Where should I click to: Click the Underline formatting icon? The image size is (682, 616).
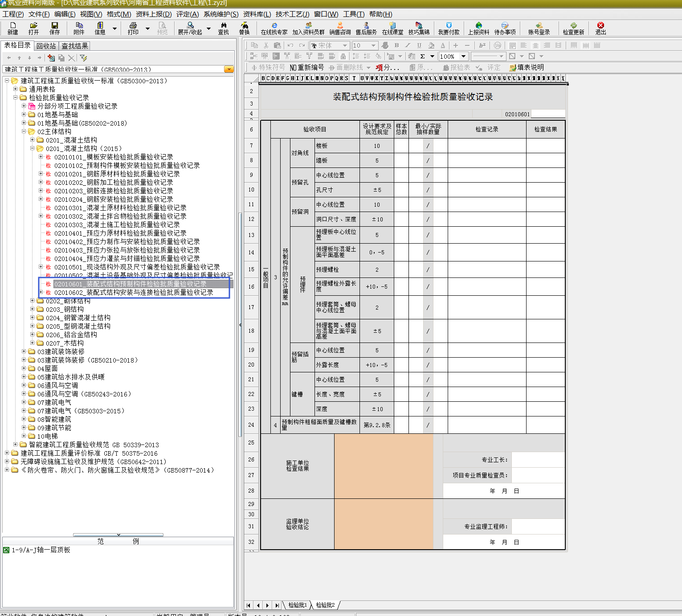(419, 45)
